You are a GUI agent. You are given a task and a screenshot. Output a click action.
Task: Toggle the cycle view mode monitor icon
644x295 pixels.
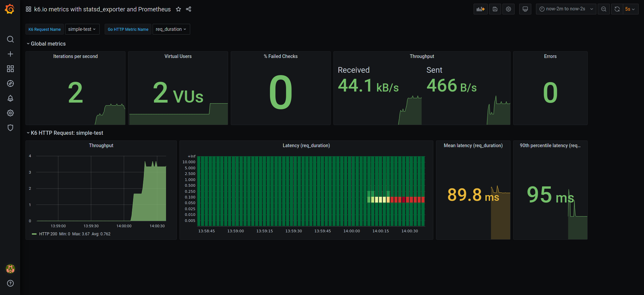[525, 9]
